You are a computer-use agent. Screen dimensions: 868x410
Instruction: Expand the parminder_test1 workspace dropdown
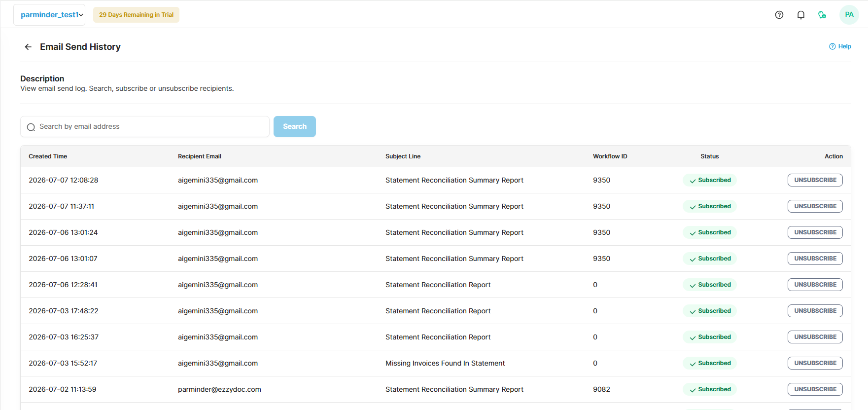(49, 15)
